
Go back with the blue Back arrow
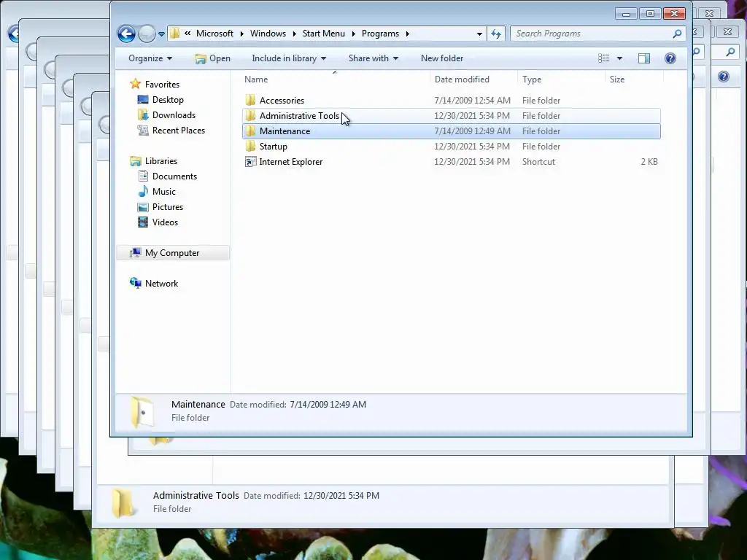click(126, 34)
